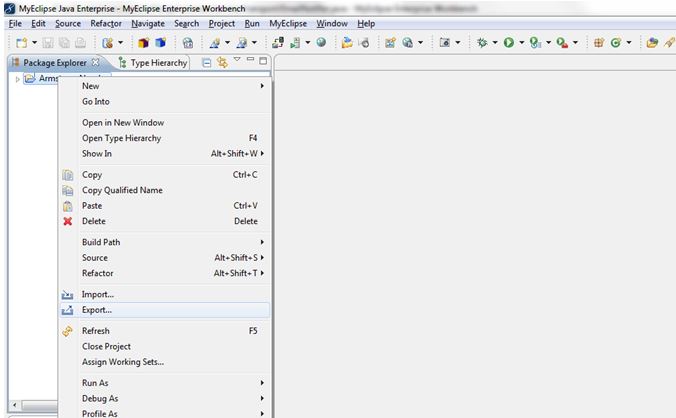Click the Import arrow icon in context menu

coord(67,295)
